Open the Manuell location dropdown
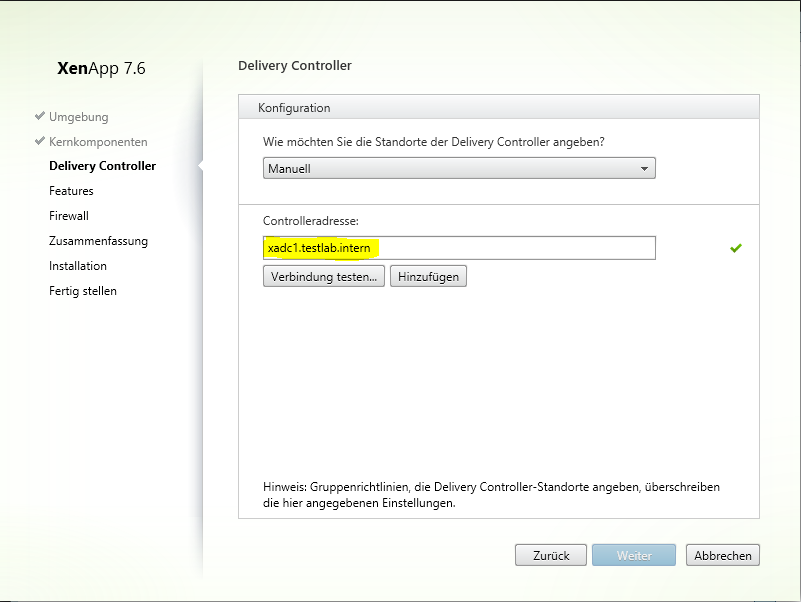This screenshot has width=801, height=602. [459, 168]
